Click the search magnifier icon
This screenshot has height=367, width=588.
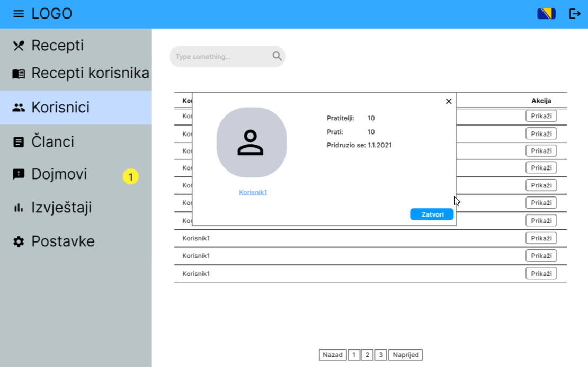point(277,56)
